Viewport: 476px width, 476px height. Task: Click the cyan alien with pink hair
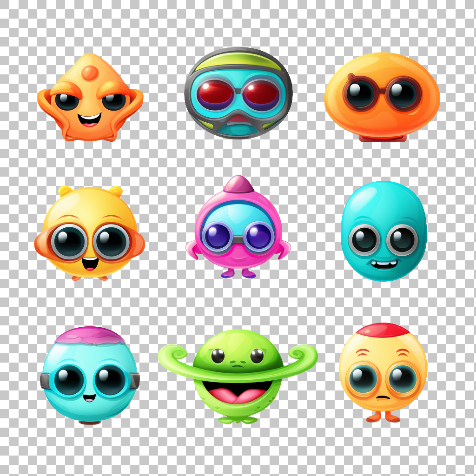tap(90, 376)
